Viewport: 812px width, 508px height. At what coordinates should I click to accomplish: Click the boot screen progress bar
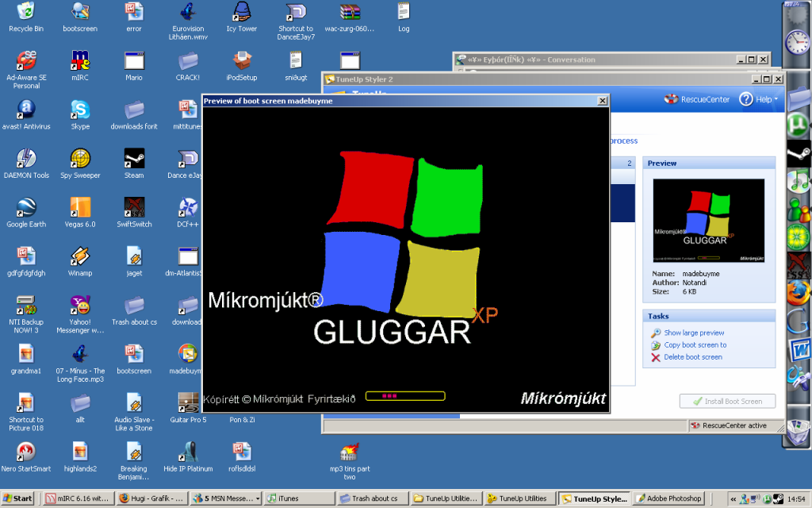point(405,396)
